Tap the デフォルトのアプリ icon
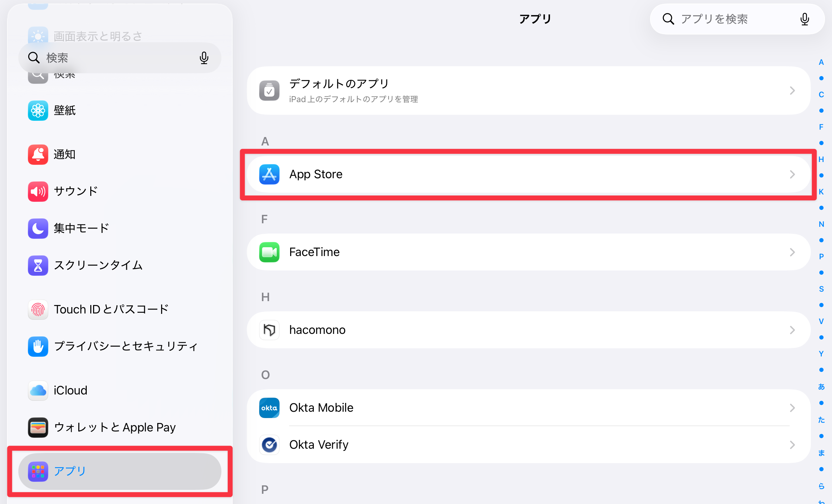This screenshot has height=504, width=832. pos(269,91)
